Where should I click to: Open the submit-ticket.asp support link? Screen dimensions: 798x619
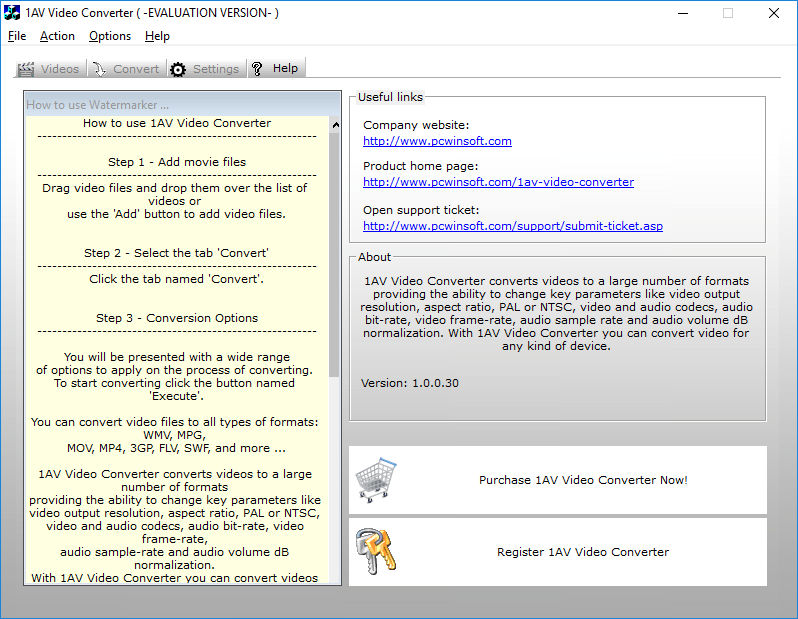click(512, 226)
